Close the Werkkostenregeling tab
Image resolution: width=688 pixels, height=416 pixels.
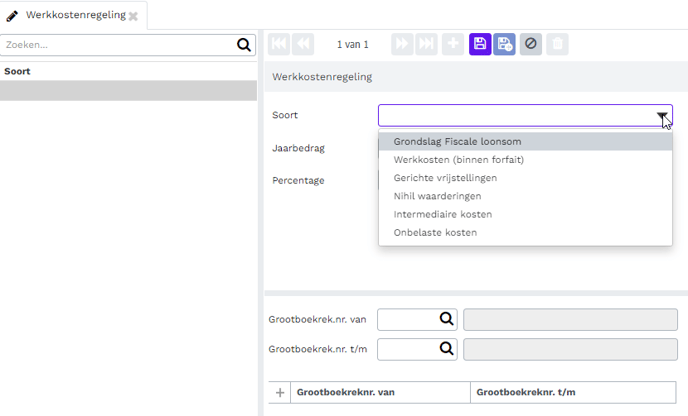click(x=133, y=16)
